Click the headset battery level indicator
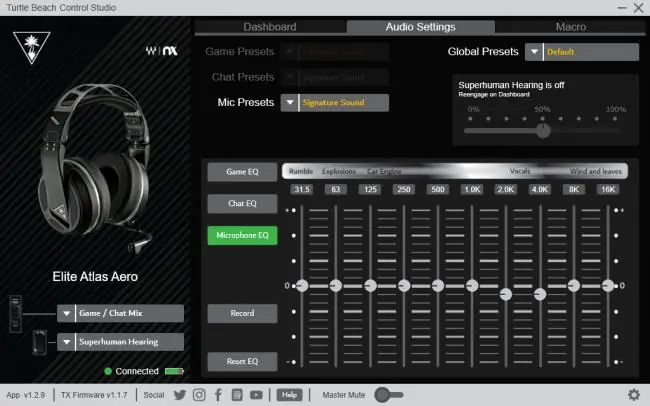Viewport: 650px width, 406px height. [x=174, y=371]
